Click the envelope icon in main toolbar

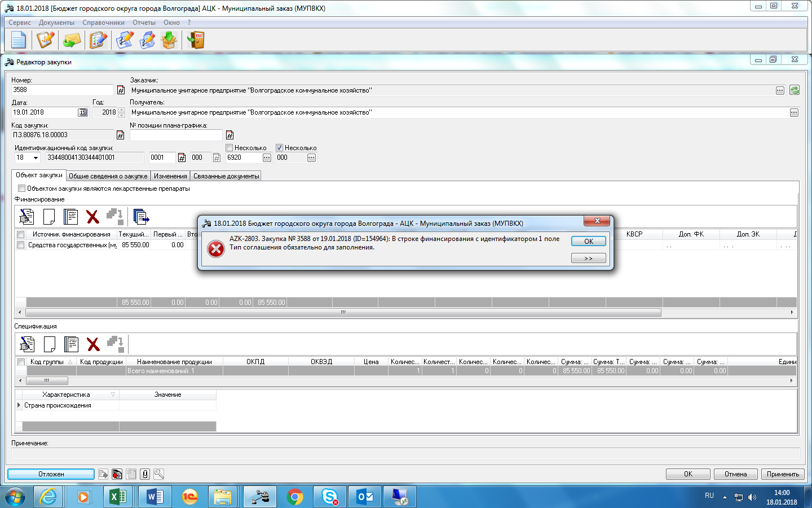pos(72,40)
